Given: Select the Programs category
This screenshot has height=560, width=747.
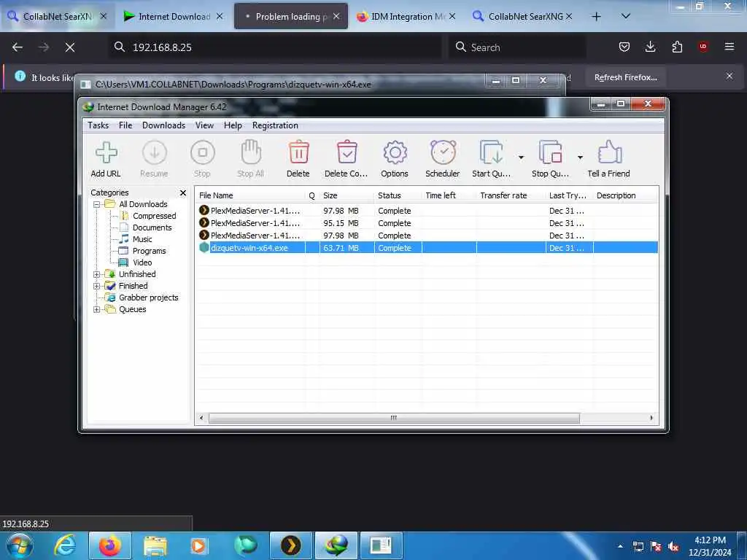Looking at the screenshot, I should click(x=149, y=251).
